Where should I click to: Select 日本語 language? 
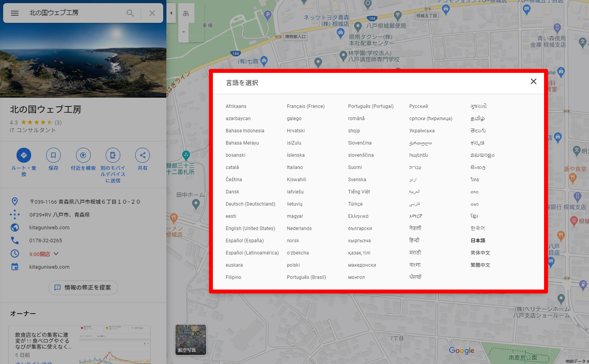[478, 241]
